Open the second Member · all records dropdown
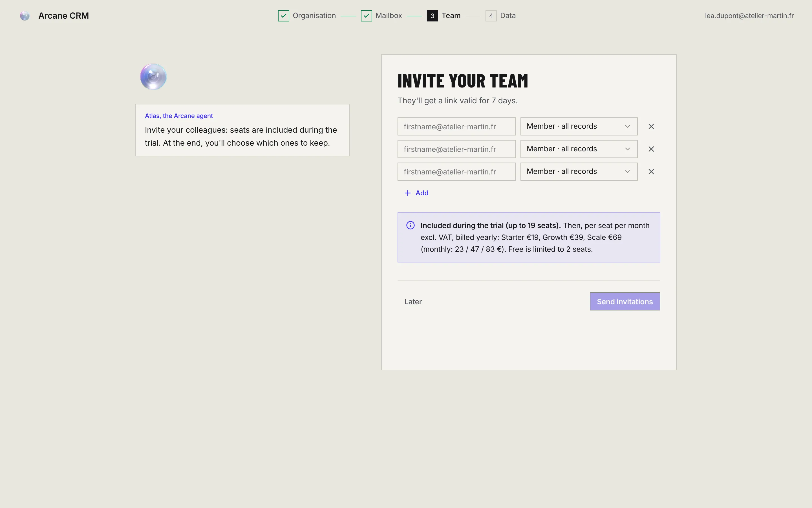812x508 pixels. tap(579, 149)
